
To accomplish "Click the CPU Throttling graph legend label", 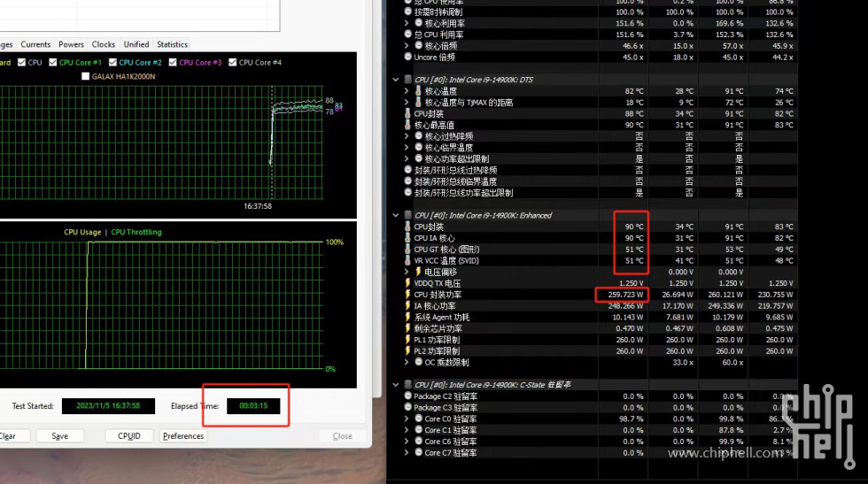I will click(136, 233).
